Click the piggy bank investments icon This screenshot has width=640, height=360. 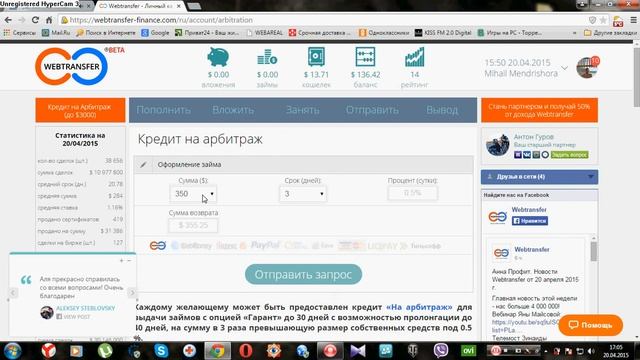[218, 57]
